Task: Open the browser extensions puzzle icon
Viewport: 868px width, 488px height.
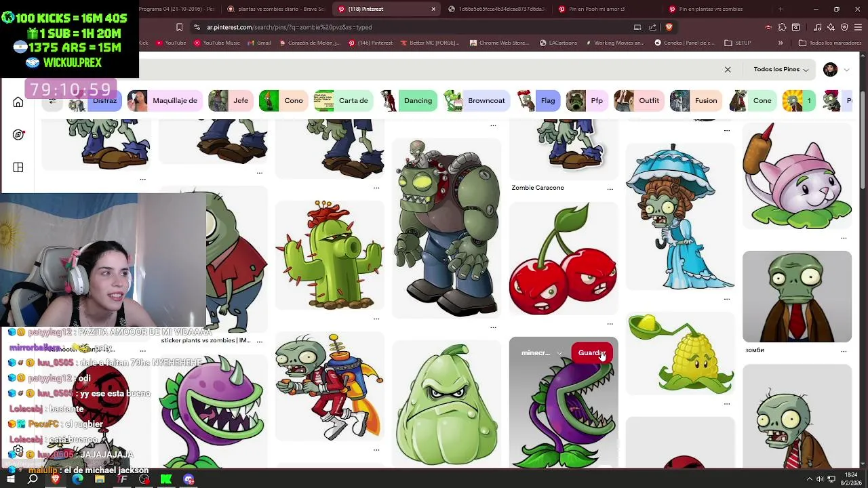Action: [x=782, y=27]
